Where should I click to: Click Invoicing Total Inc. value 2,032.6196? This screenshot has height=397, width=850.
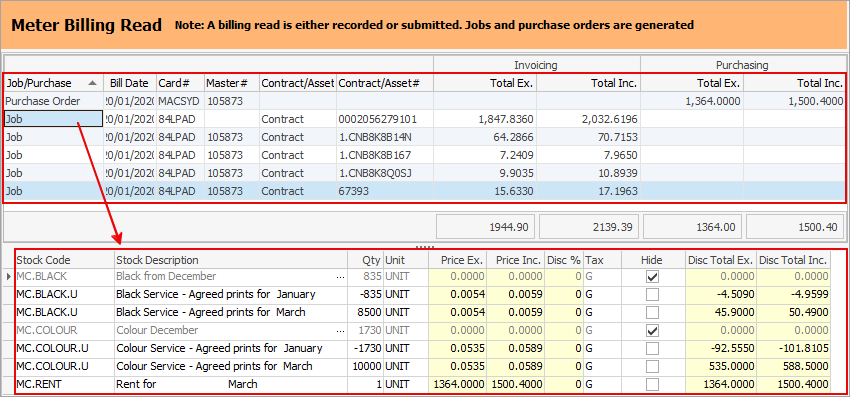[x=610, y=119]
